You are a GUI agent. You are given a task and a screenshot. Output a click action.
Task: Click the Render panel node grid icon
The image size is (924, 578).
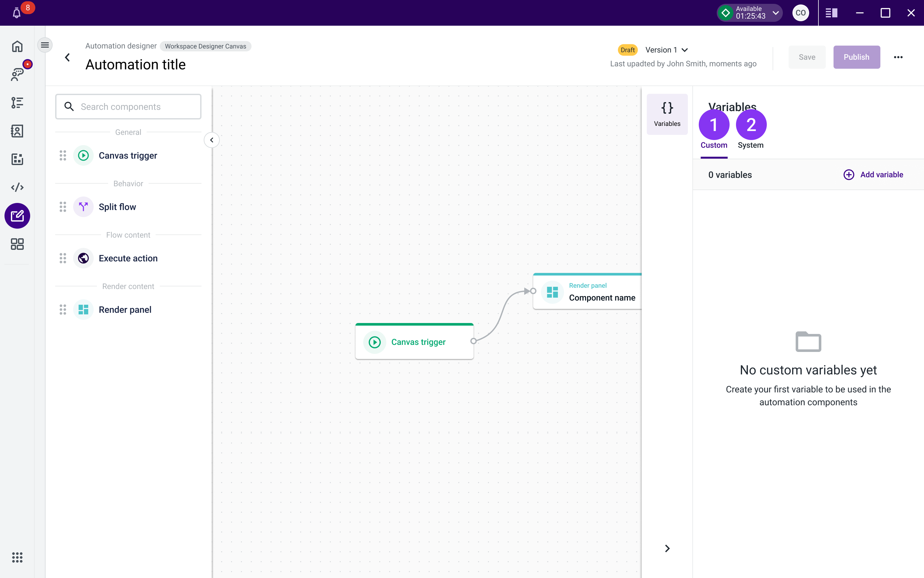552,292
